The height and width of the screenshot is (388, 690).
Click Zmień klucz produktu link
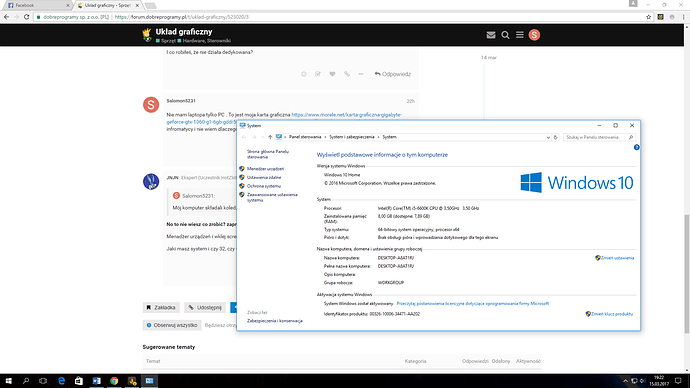pos(612,314)
